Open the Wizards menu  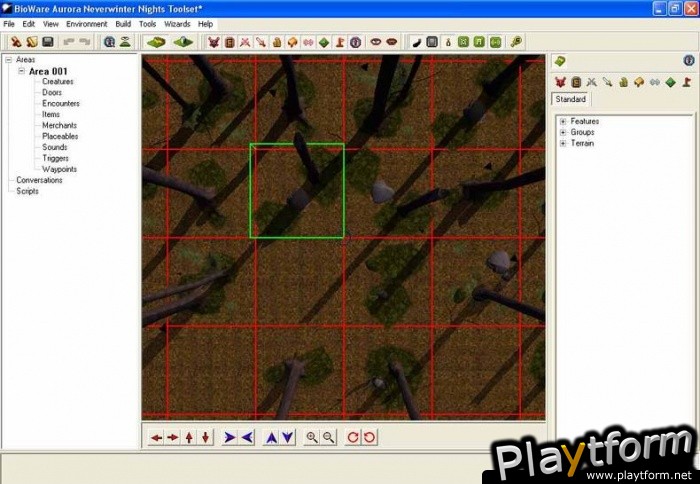pos(177,24)
